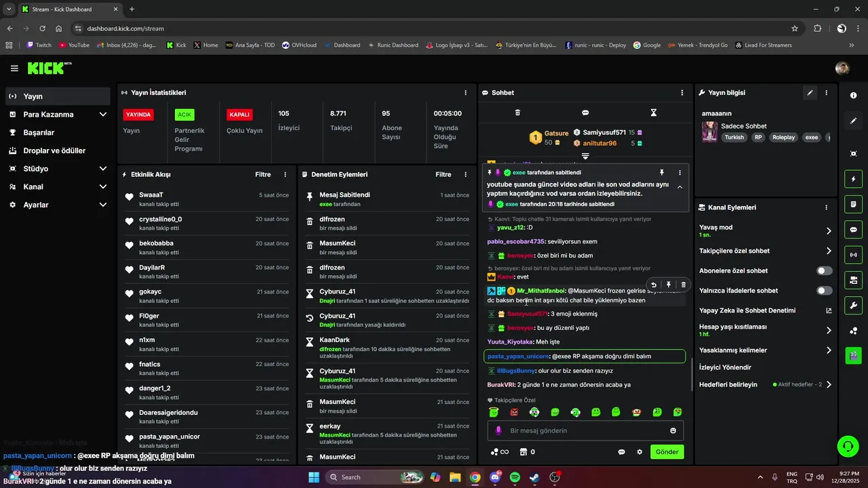868x488 pixels.
Task: Click the wrench icon in the right sidebar
Action: tap(853, 305)
